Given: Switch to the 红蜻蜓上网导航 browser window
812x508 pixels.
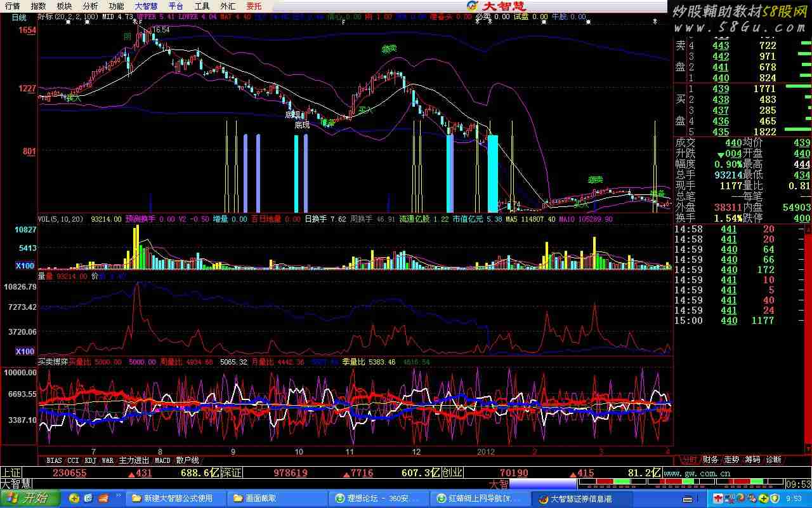Looking at the screenshot, I should tap(480, 498).
